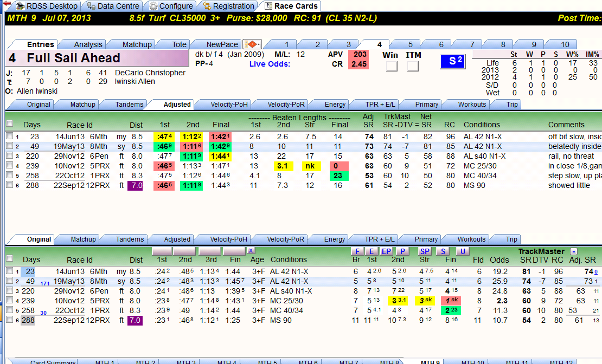Image resolution: width=602 pixels, height=364 pixels.
Task: Toggle select-all checkbox in Adjusted panel header
Action: (10, 123)
